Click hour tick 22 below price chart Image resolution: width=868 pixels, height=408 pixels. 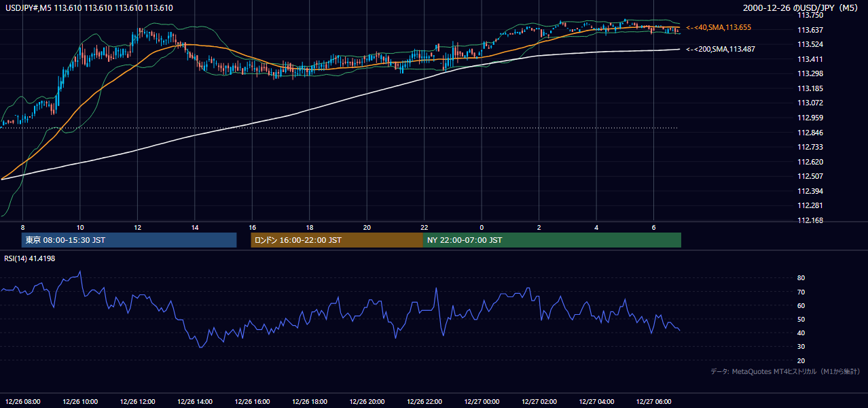click(x=424, y=227)
